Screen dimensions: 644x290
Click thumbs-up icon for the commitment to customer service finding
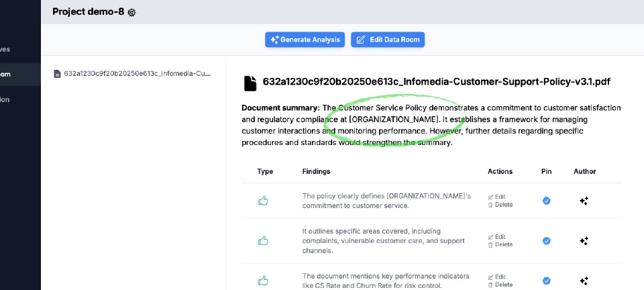[263, 201]
